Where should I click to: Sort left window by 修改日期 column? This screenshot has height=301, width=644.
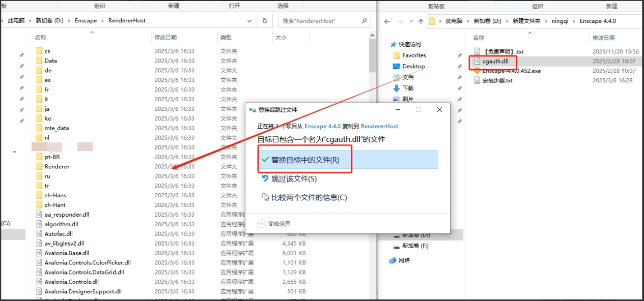[x=166, y=37]
